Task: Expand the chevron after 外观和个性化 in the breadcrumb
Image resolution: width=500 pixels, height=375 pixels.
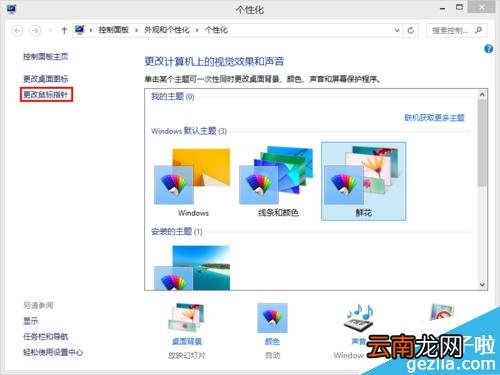Action: pyautogui.click(x=197, y=30)
